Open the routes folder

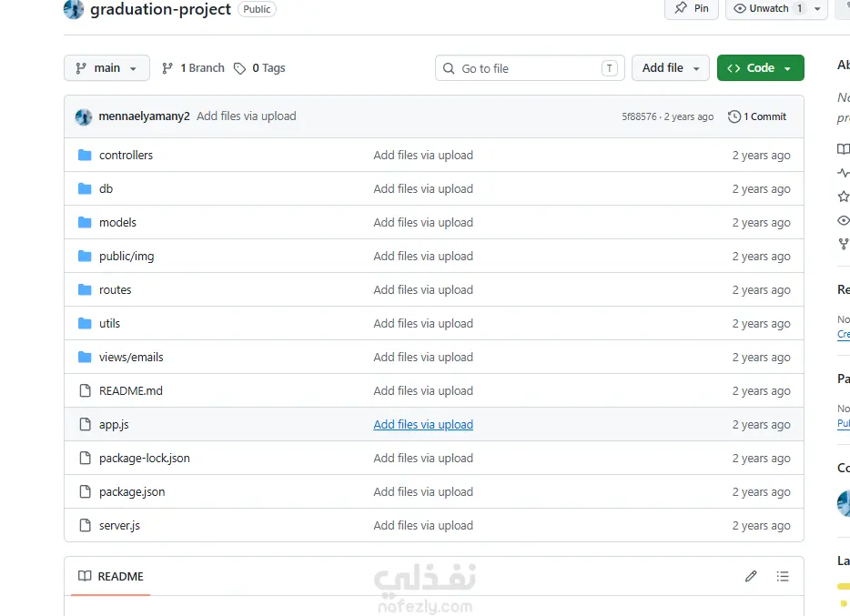pos(115,290)
